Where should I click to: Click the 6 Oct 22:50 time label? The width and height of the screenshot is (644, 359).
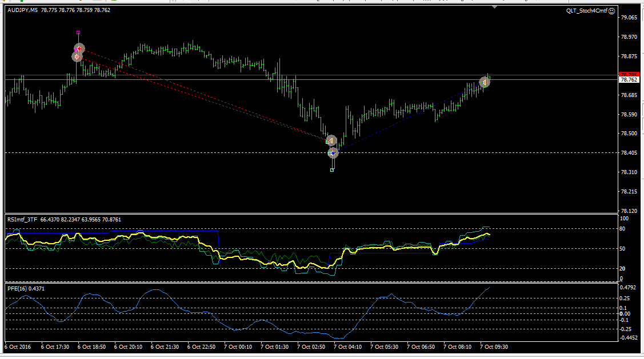(x=201, y=346)
